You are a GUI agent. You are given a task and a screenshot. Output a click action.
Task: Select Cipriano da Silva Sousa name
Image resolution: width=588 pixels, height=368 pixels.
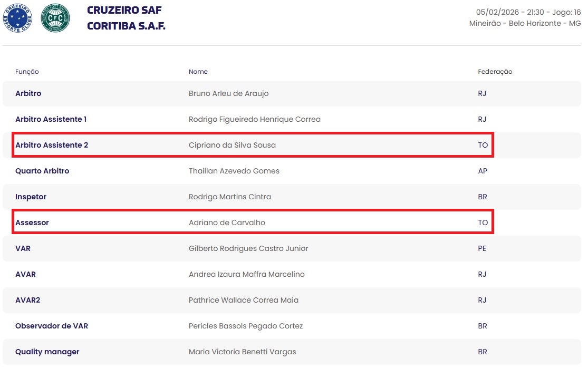[x=232, y=145]
